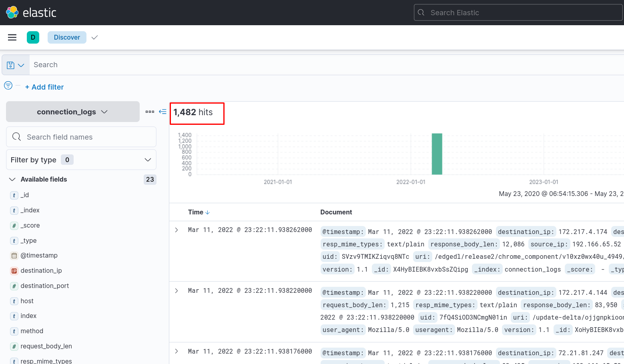Click the IP type icon of destination_ip

click(x=14, y=271)
